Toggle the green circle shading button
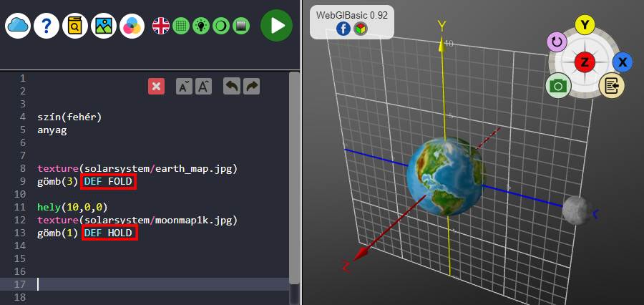The height and width of the screenshot is (305, 644). pos(221,26)
